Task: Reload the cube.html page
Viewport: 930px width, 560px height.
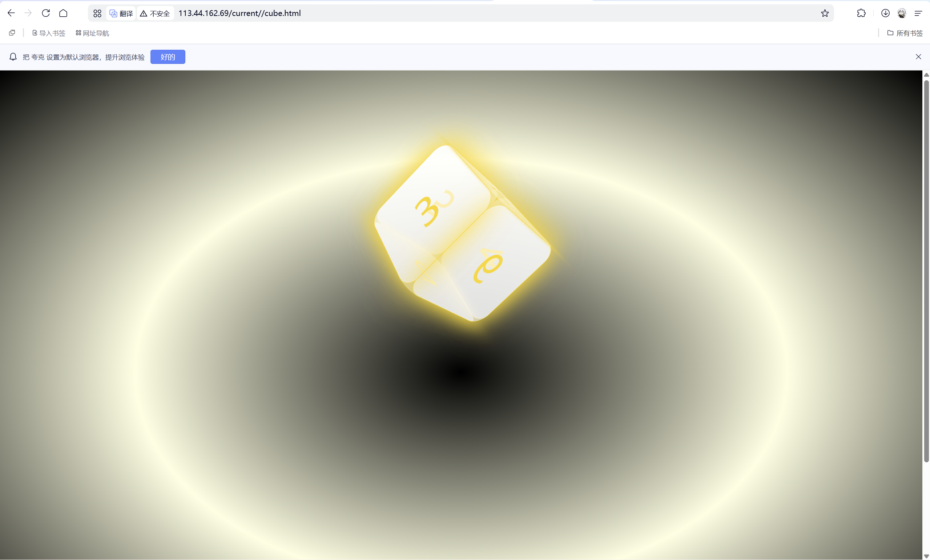Action: click(x=46, y=13)
